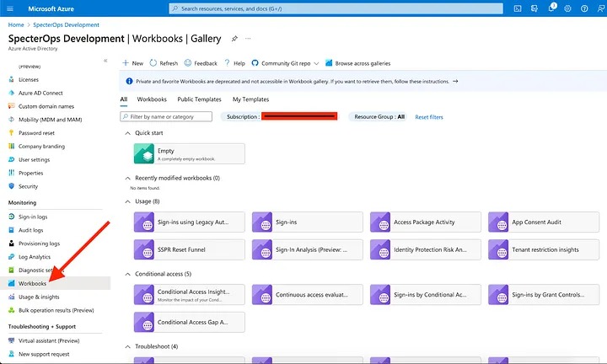Click the pin icon beside Gallery title
The image size is (607, 364).
234,39
